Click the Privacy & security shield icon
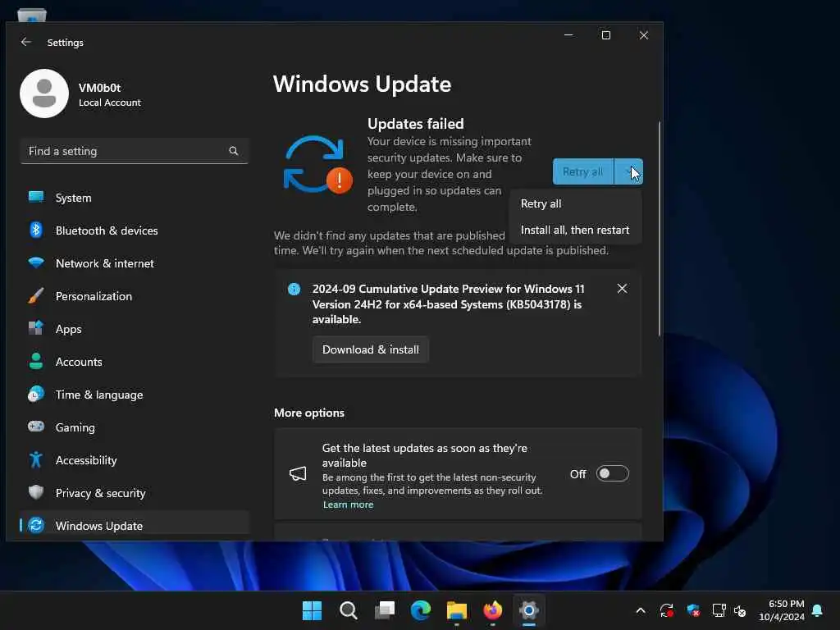The height and width of the screenshot is (630, 840). tap(36, 492)
